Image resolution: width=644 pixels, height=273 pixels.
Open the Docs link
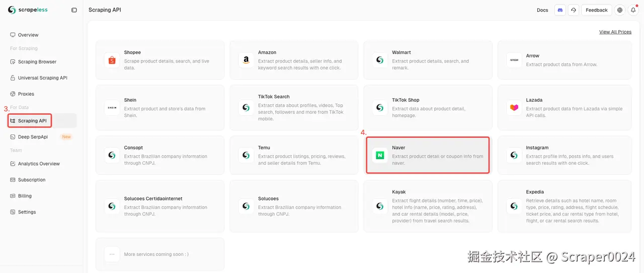(542, 10)
